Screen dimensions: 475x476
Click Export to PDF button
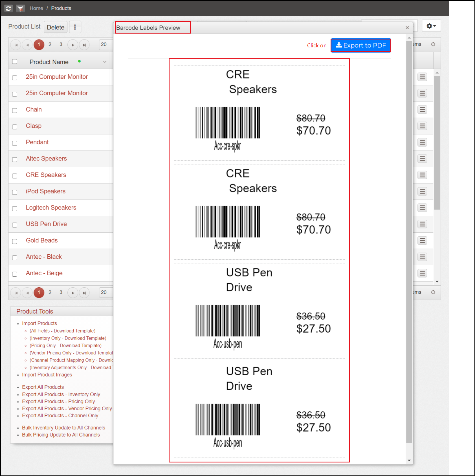point(361,45)
